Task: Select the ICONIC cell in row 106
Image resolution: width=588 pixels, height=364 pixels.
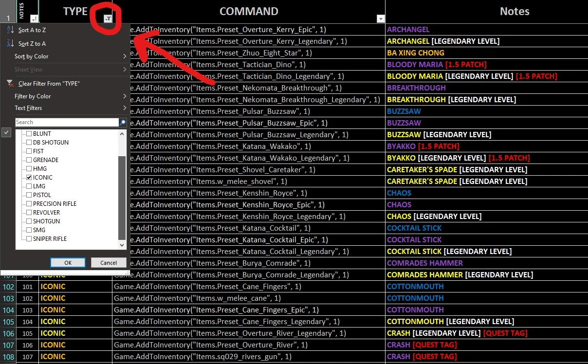Action: tap(75, 333)
